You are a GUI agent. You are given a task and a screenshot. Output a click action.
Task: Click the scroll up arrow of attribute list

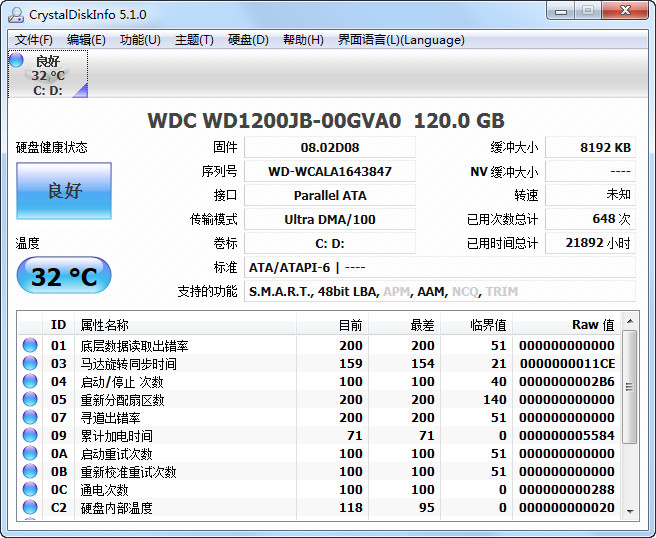pos(630,321)
